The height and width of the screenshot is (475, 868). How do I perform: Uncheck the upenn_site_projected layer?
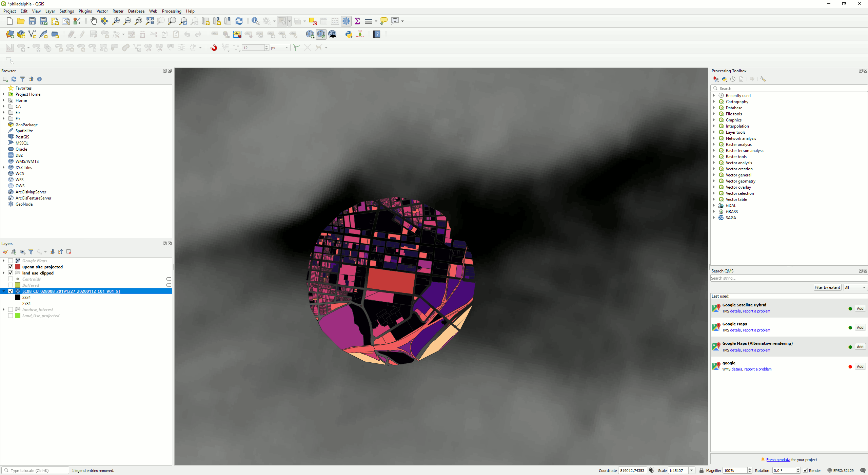click(11, 267)
